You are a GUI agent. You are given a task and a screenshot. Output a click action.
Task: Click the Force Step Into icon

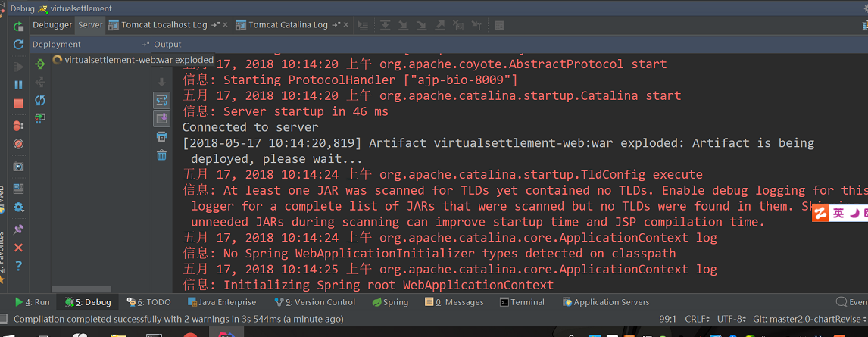point(422,26)
